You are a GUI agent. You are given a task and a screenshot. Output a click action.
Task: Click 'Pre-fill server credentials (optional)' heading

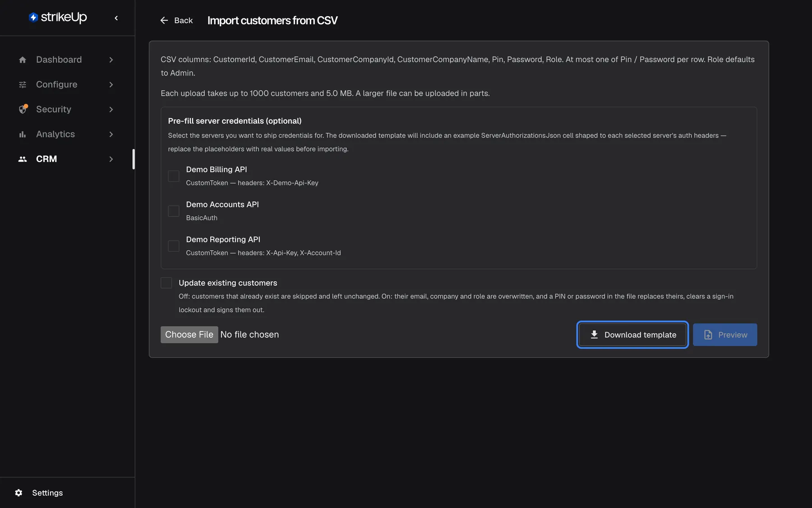(x=235, y=121)
